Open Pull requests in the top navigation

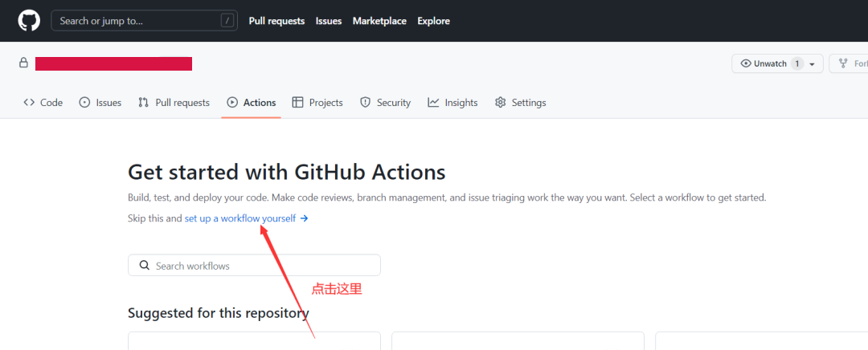point(276,21)
